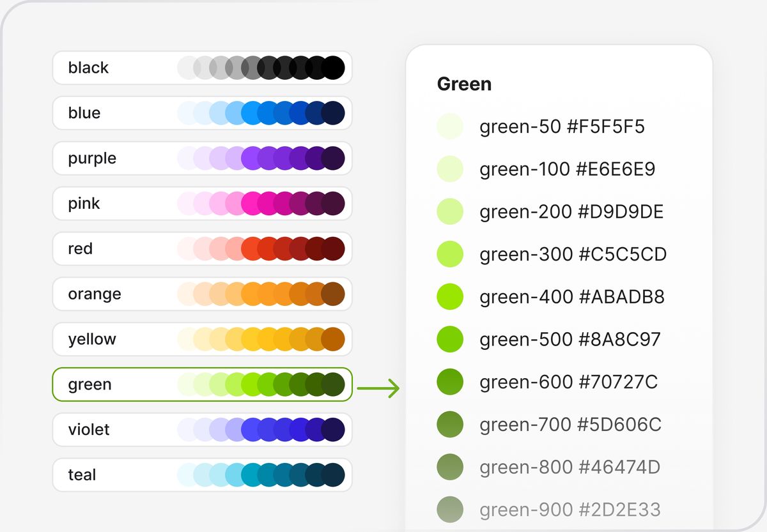Select the green-700 swatch circle in the panel
767x532 pixels.
pyautogui.click(x=450, y=425)
